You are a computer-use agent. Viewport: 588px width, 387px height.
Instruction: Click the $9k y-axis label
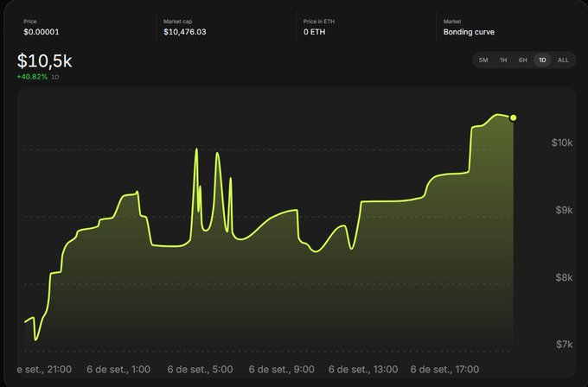coord(564,210)
